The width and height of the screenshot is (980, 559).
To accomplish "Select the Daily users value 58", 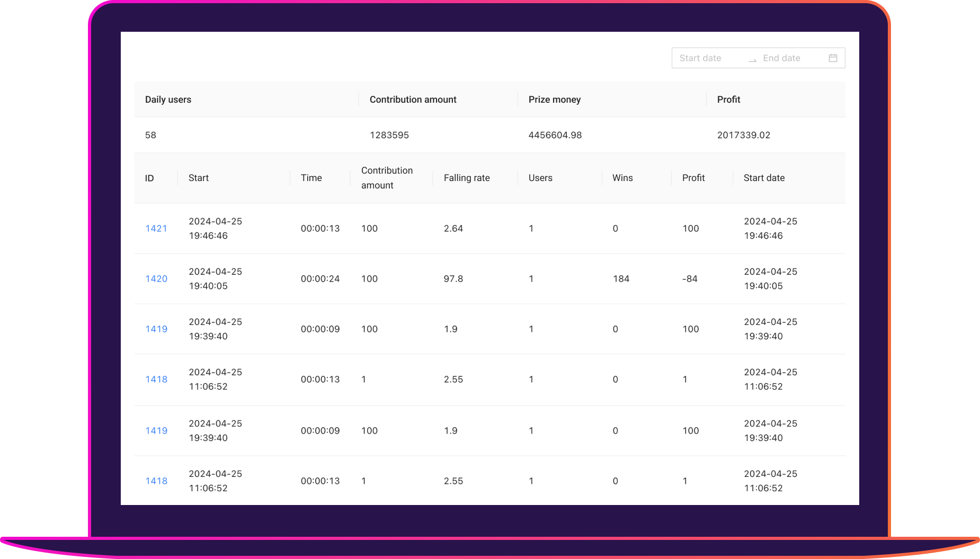I will tap(150, 135).
